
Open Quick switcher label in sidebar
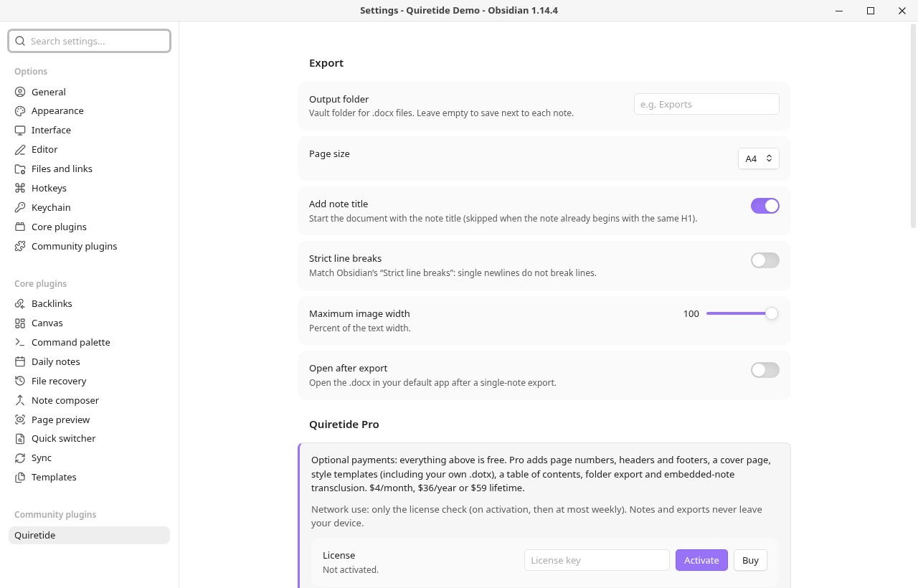[x=64, y=439]
